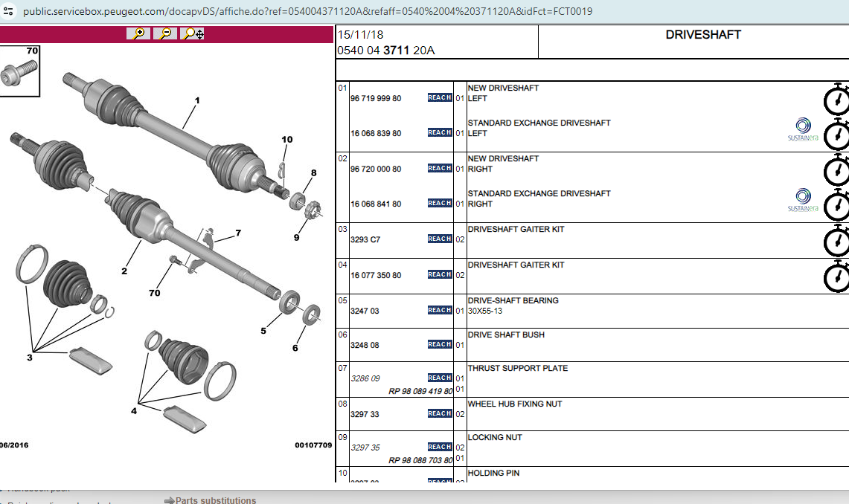Click DRIVE-SHAFT BEARING description text

[x=513, y=300]
